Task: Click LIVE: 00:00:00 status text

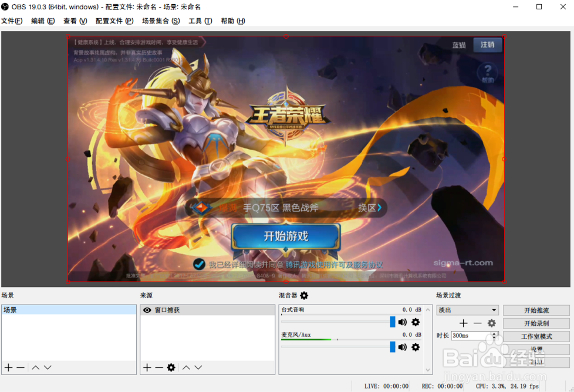Action: tap(386, 386)
